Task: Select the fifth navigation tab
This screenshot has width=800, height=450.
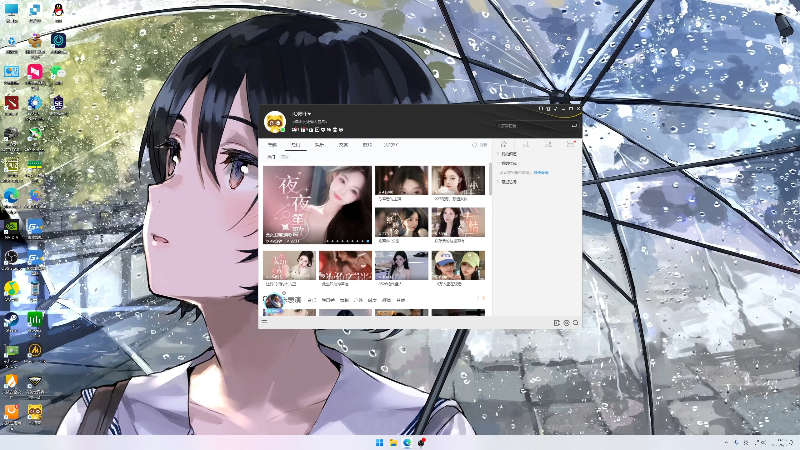Action: [x=367, y=145]
